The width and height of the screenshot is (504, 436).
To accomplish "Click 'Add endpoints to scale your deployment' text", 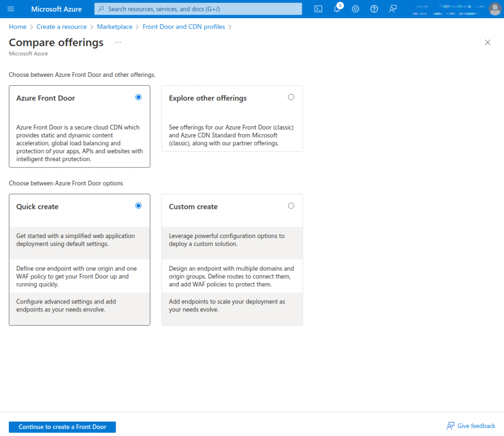I will [227, 305].
